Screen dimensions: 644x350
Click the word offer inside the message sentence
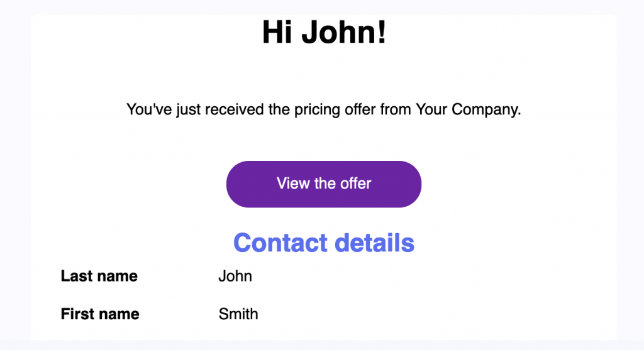click(x=360, y=109)
